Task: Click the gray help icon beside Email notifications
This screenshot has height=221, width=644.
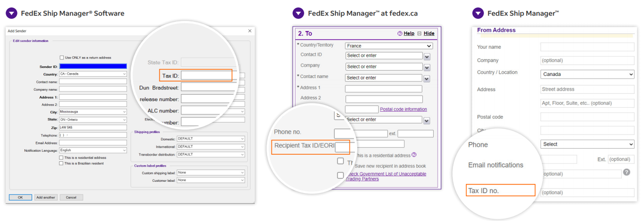Action: click(626, 172)
